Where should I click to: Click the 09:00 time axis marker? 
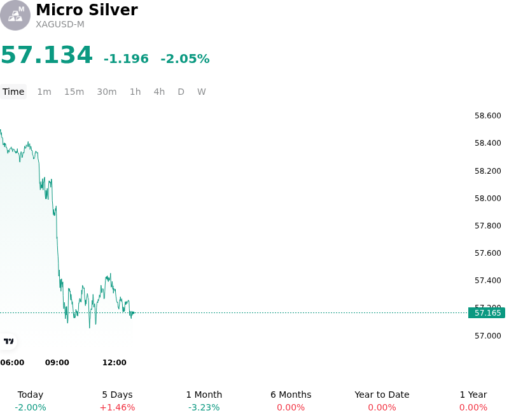coord(57,363)
